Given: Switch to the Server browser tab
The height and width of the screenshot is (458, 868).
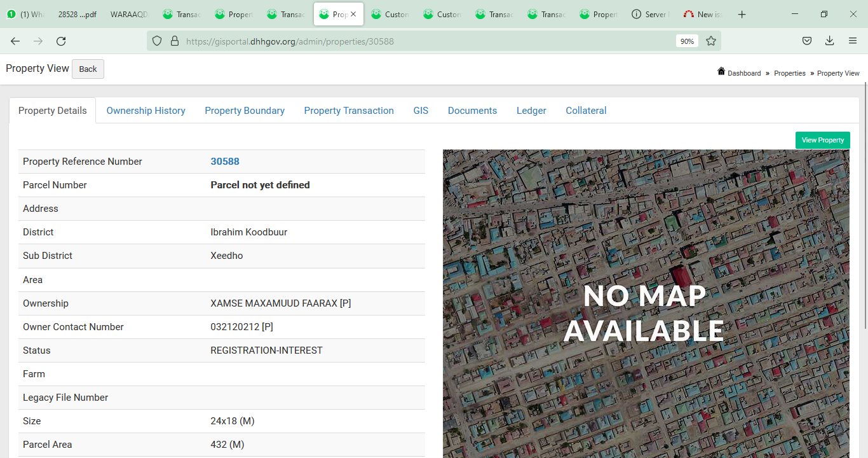Looking at the screenshot, I should click(650, 14).
